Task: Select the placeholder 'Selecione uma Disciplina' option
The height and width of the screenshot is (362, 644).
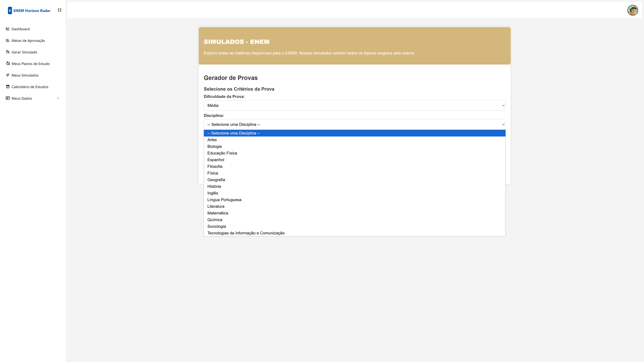Action: [354, 133]
